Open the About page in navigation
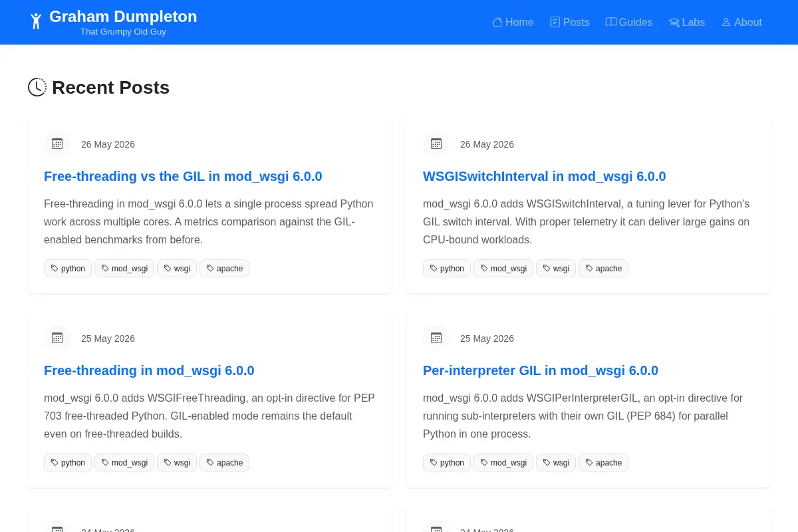Viewport: 798px width, 532px height. 741,22
